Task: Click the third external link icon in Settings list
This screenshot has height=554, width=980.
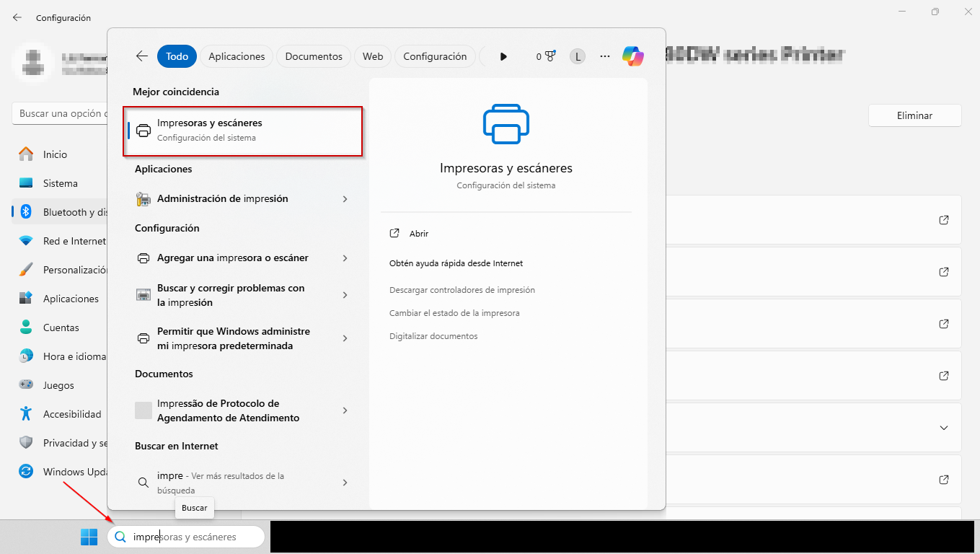Action: [x=944, y=324]
